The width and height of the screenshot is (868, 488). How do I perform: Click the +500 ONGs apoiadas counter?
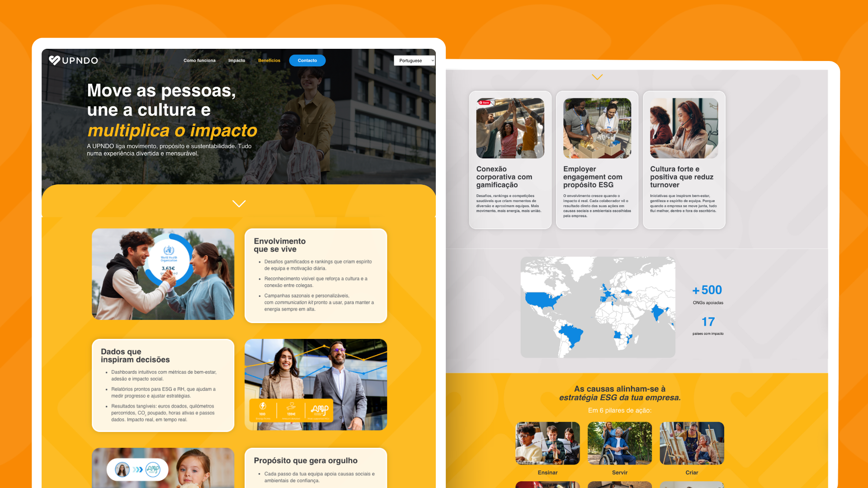click(708, 291)
